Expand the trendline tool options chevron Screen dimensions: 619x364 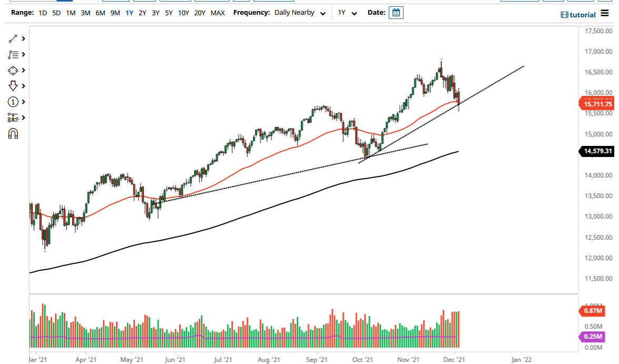click(23, 38)
